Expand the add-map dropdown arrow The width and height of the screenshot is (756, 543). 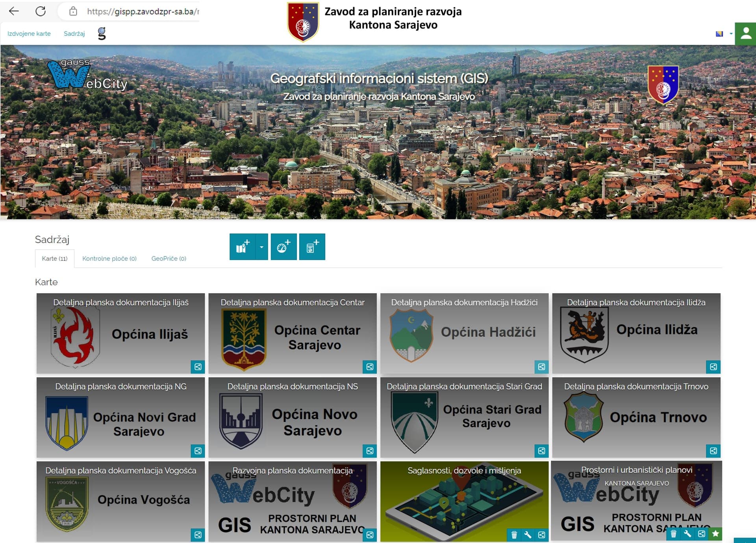click(x=261, y=247)
